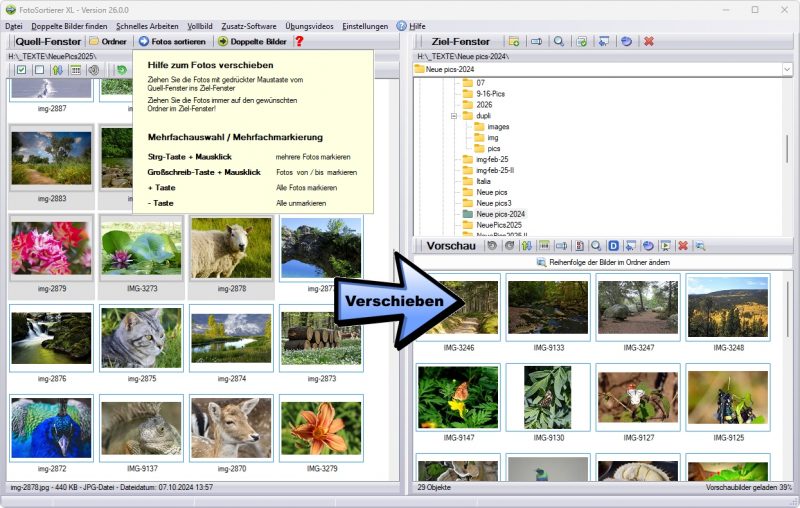Open Schnelles Arbeiten menu
Viewport: 800px width, 508px height.
tap(147, 26)
